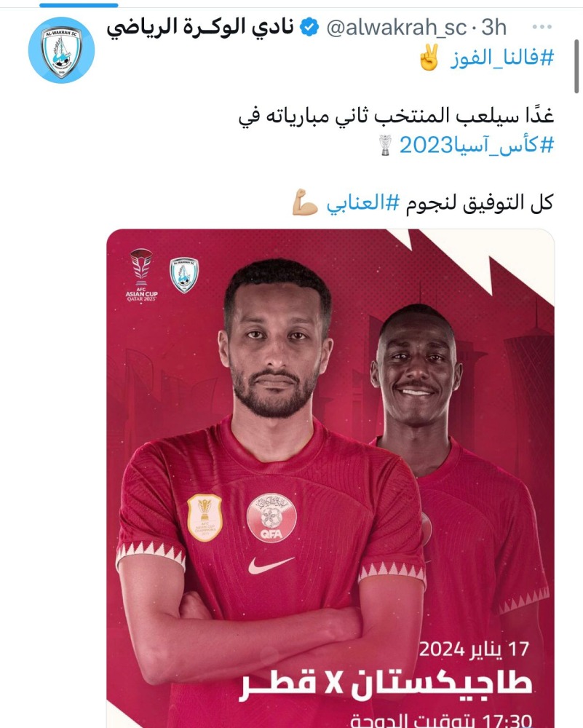The image size is (583, 728).
Task: Click the 3h tweet timestamp
Action: tap(494, 28)
